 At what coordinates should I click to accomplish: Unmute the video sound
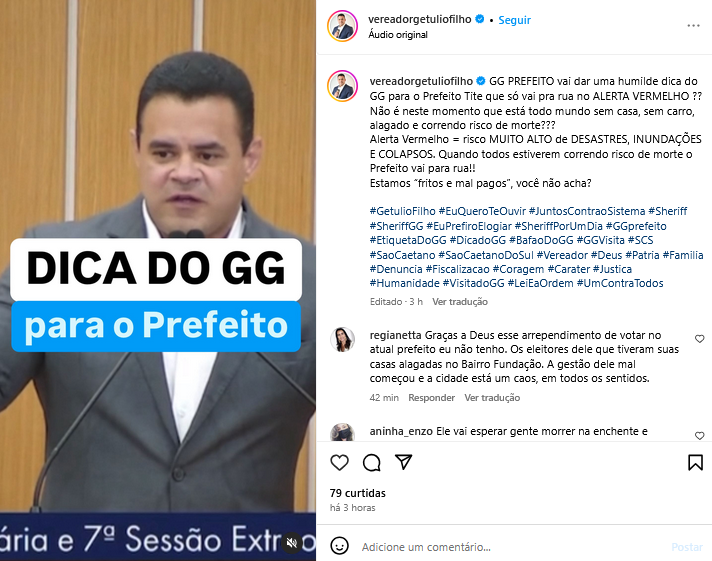[x=292, y=543]
